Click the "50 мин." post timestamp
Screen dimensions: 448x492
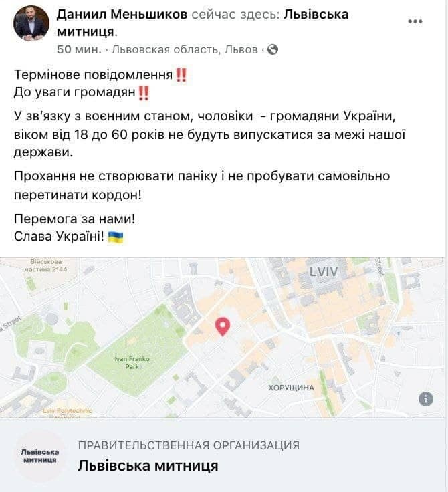pyautogui.click(x=78, y=49)
